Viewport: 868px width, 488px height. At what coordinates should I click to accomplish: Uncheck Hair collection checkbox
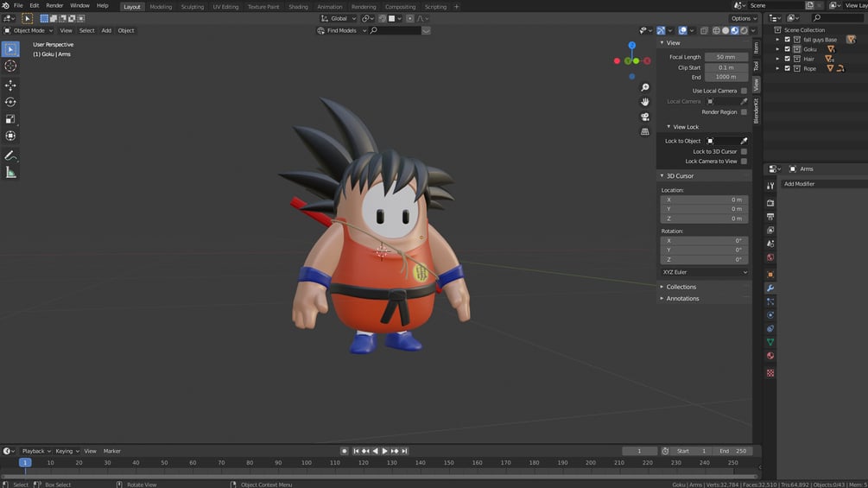coord(787,59)
